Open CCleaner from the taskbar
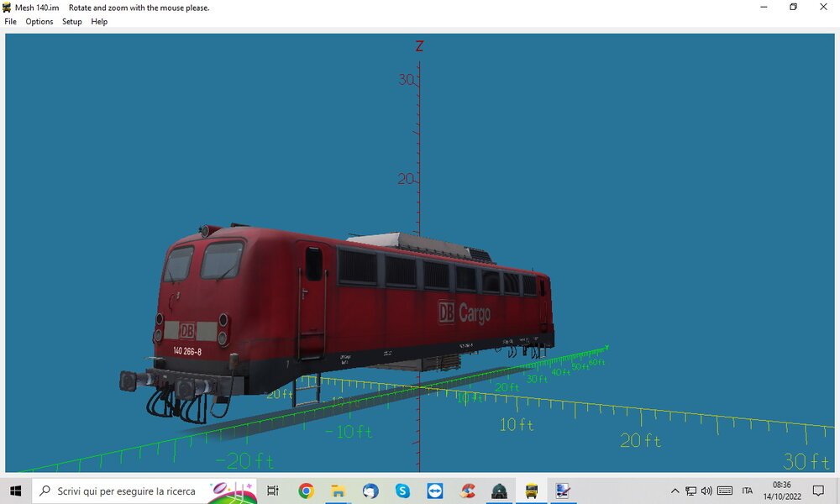Image resolution: width=840 pixels, height=504 pixels. [x=467, y=491]
